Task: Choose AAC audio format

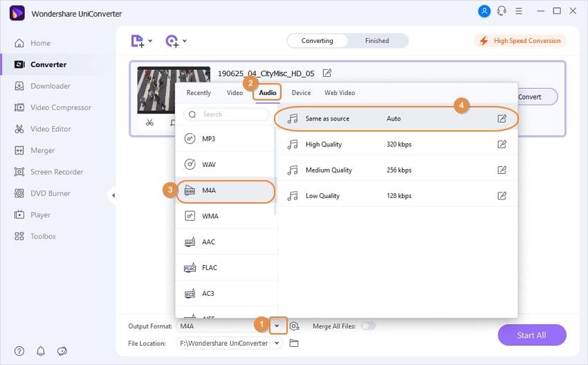Action: pyautogui.click(x=226, y=242)
